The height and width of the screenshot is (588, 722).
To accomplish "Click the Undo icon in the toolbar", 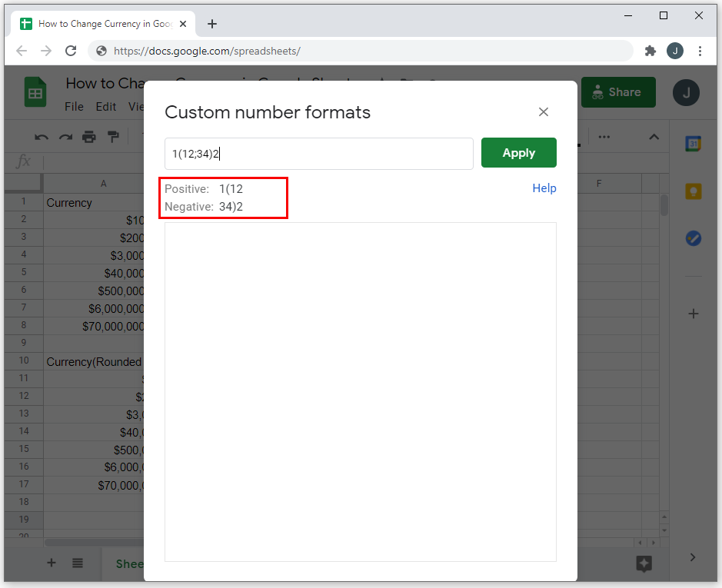I will [41, 135].
